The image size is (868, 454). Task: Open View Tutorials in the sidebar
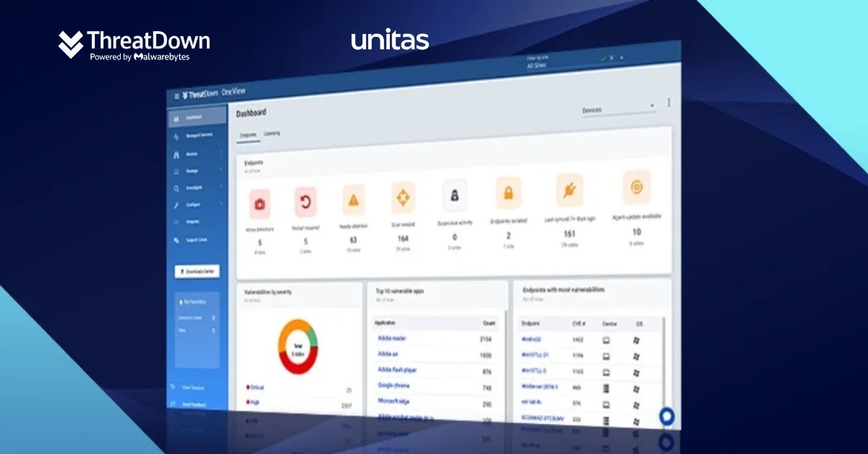(192, 388)
